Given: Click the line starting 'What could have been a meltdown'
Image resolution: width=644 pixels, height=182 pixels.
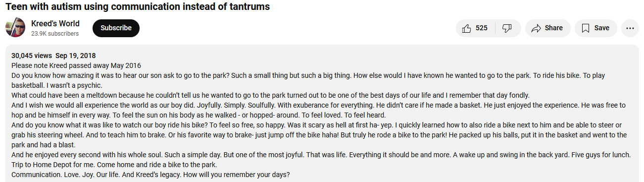Looking at the screenshot, I should [270, 95].
